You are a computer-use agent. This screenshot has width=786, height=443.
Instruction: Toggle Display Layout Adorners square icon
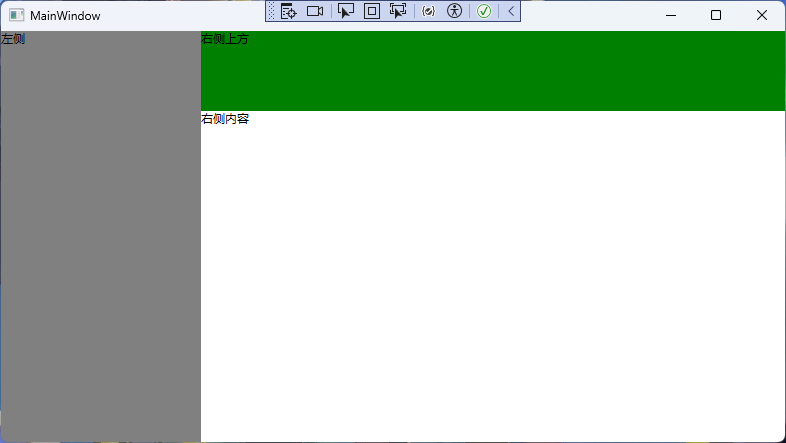[372, 11]
